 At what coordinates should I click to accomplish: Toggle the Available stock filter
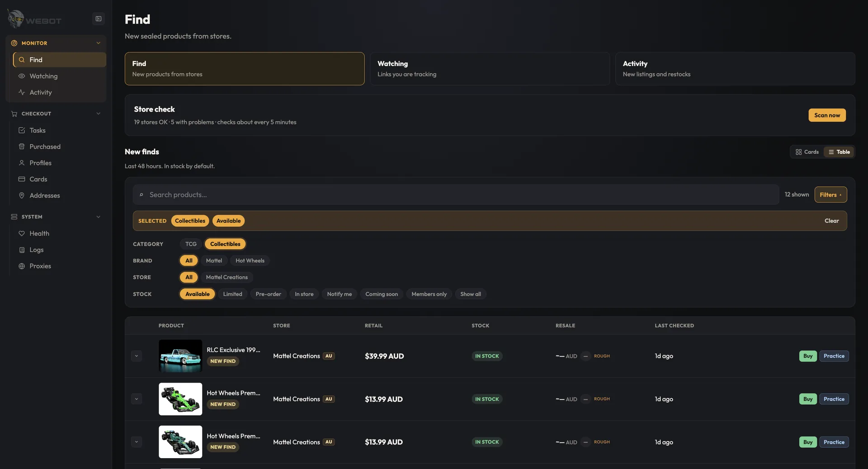coord(198,294)
